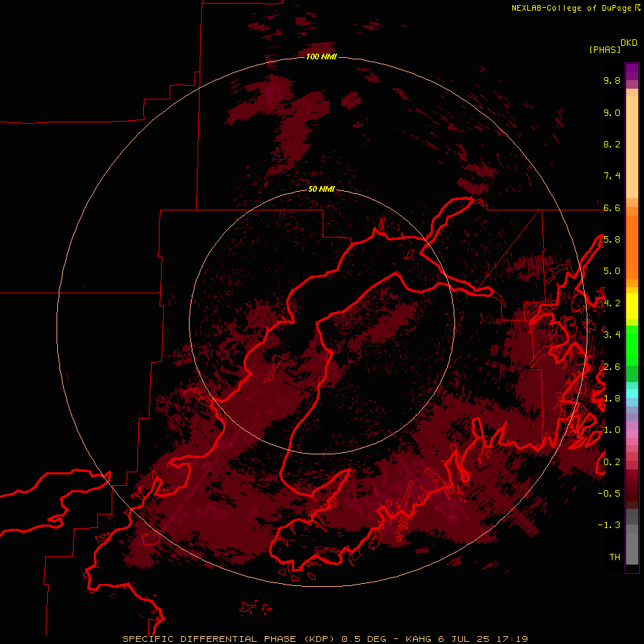Click the 2.6 legend value
This screenshot has width=644, height=644.
click(x=612, y=367)
